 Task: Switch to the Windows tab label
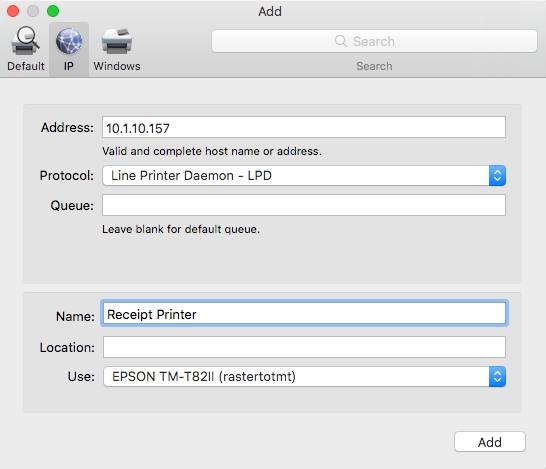117,66
